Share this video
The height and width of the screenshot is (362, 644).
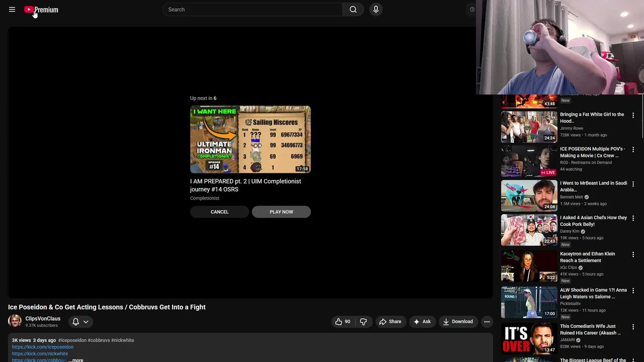(390, 322)
